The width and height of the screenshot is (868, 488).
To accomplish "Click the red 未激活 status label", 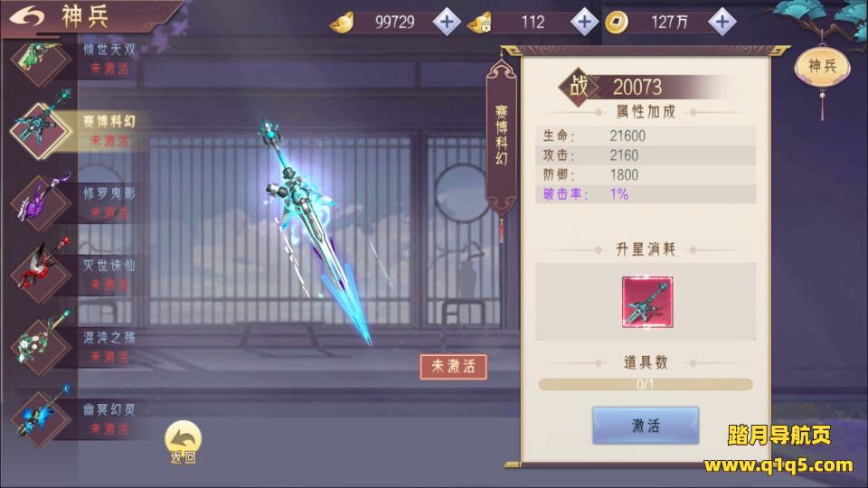I will coord(453,367).
